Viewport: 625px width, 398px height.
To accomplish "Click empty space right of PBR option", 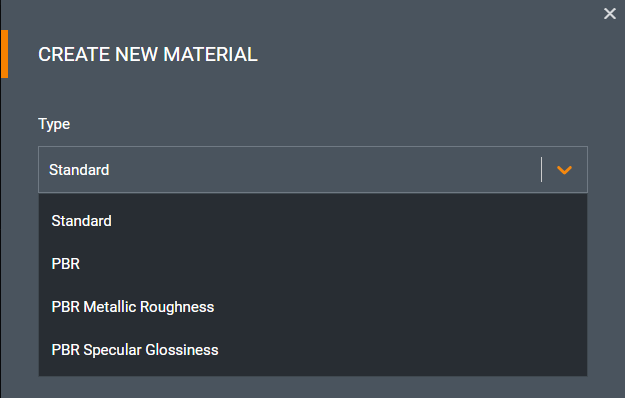I will click(333, 264).
